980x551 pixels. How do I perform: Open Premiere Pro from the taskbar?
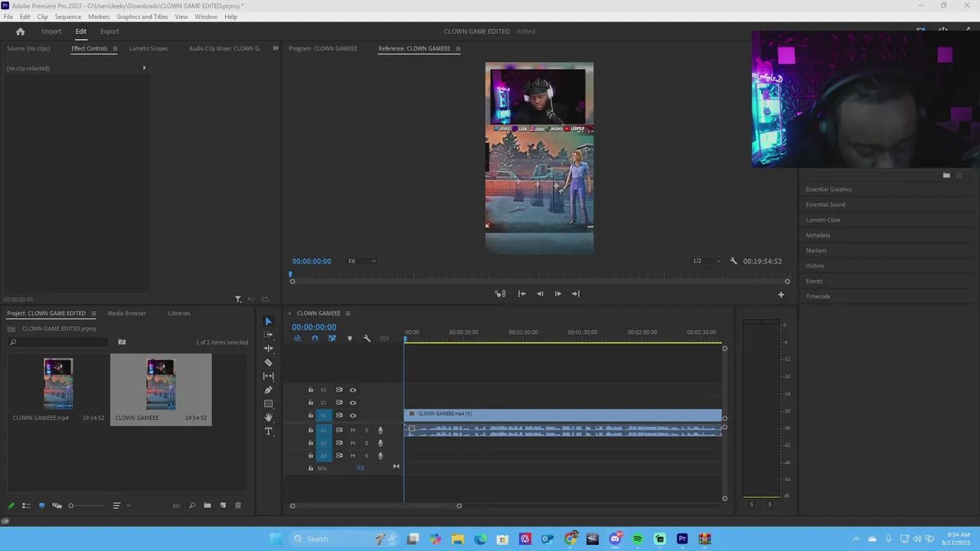pos(682,539)
